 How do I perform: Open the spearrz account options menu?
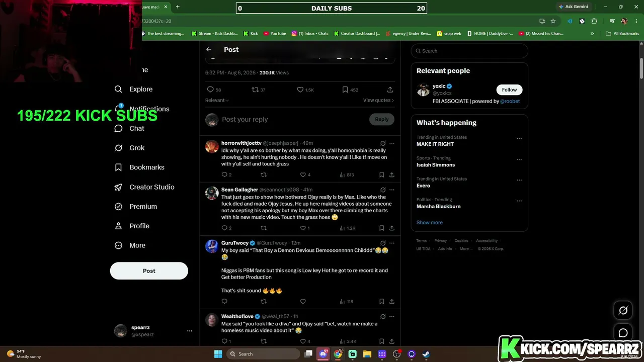pos(190,331)
